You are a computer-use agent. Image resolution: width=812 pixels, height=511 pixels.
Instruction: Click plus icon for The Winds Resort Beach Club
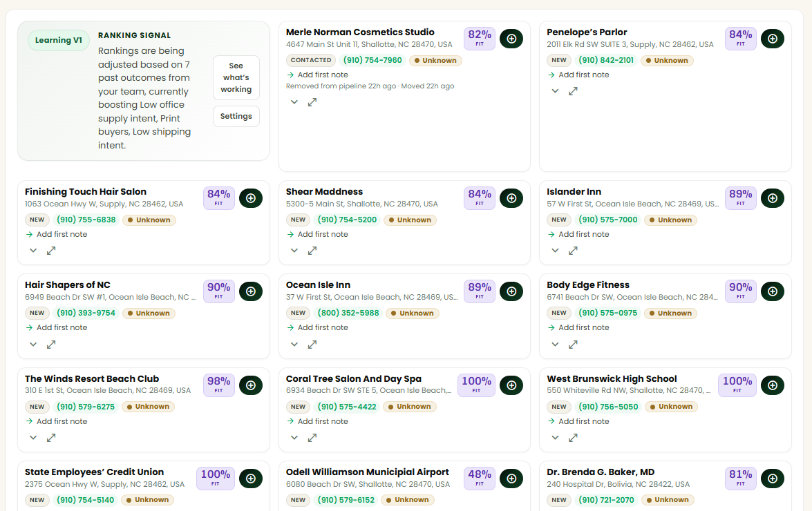point(251,385)
